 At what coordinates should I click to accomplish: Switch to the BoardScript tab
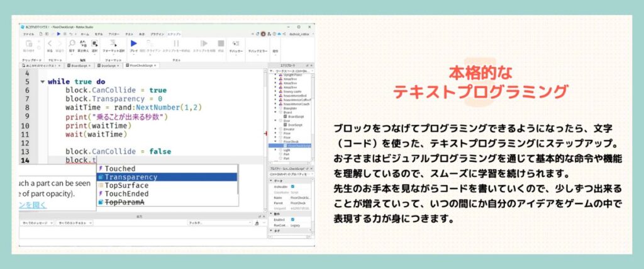coord(78,66)
